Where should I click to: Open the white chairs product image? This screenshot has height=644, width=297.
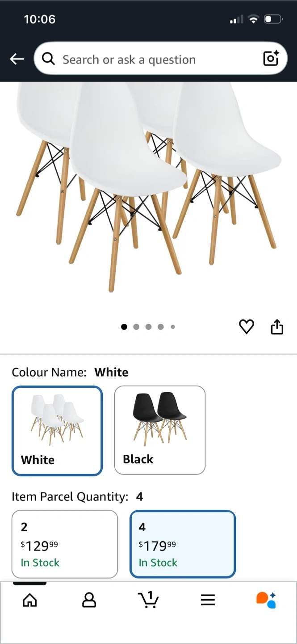click(x=148, y=188)
